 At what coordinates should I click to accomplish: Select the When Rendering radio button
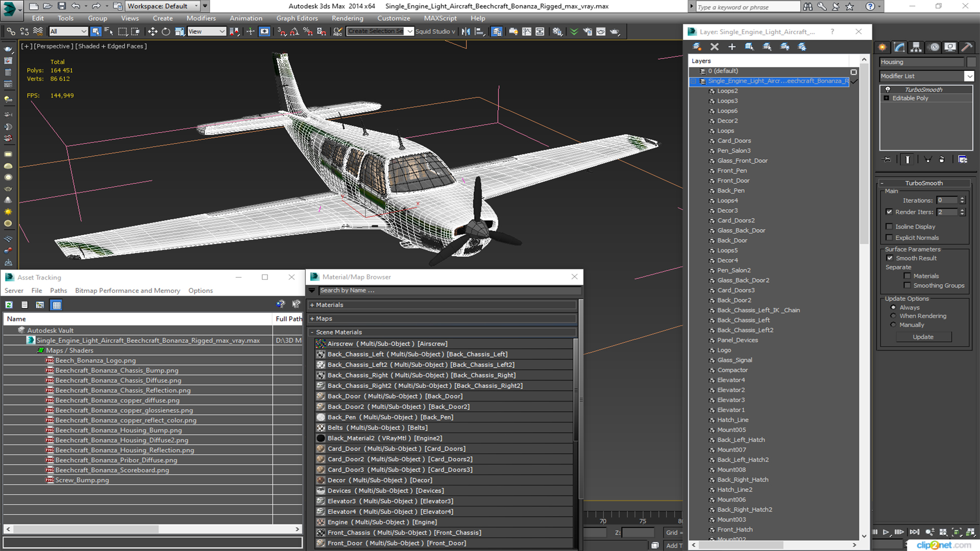893,316
